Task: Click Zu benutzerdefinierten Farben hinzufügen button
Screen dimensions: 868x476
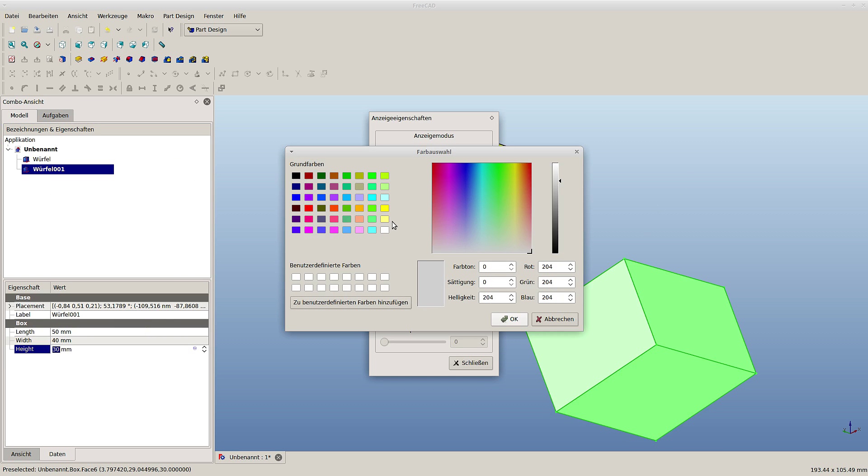Action: (350, 303)
